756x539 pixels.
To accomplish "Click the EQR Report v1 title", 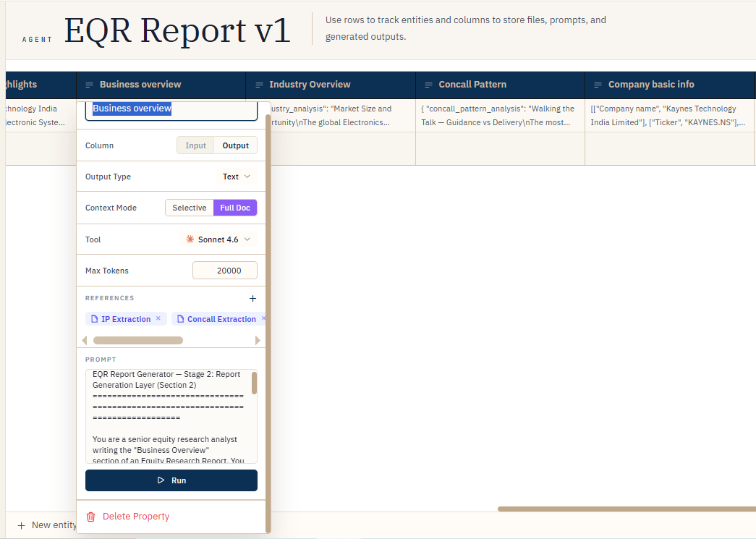I will click(x=177, y=30).
